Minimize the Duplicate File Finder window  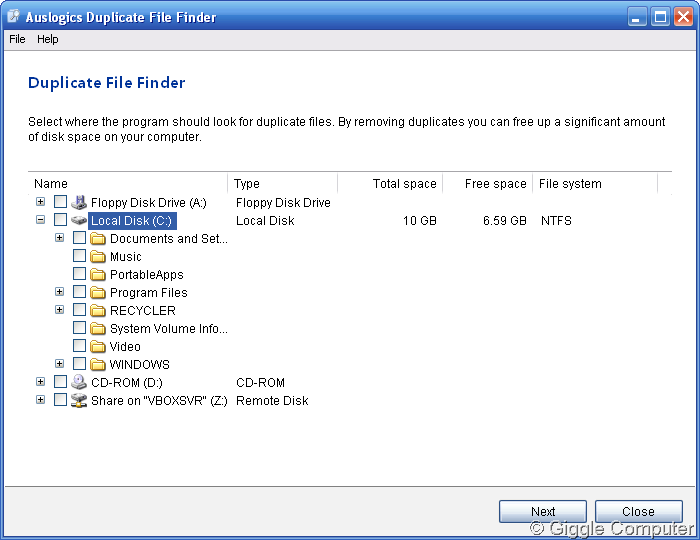[x=637, y=17]
